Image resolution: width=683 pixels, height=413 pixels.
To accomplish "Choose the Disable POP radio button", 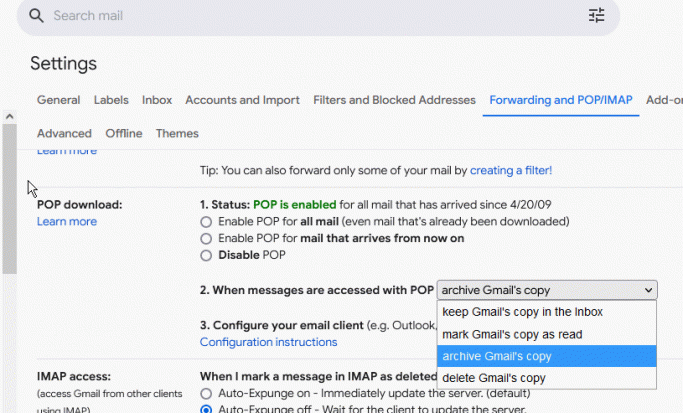I will (x=206, y=256).
